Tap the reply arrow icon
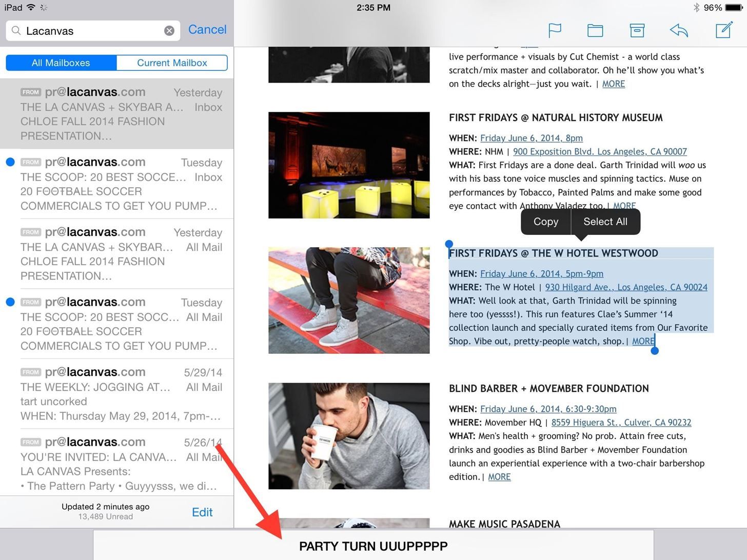The height and width of the screenshot is (560, 747). click(678, 30)
